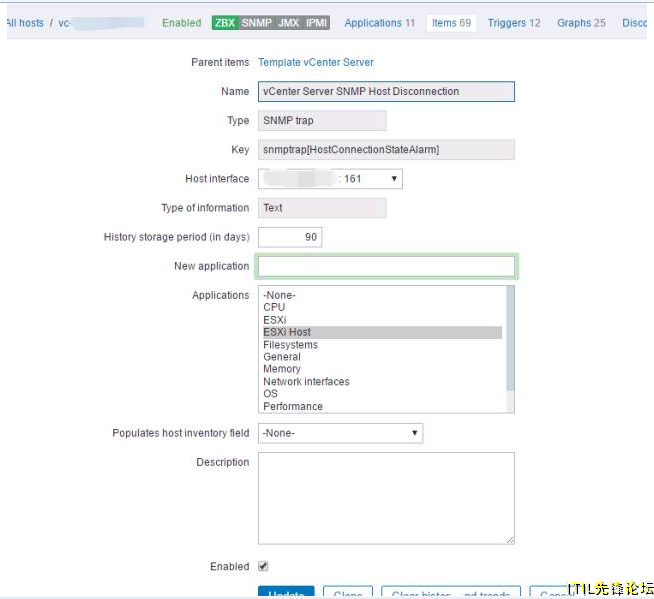Viewport: 654px width, 599px height.
Task: Click the SNMP availability badge
Action: [257, 23]
